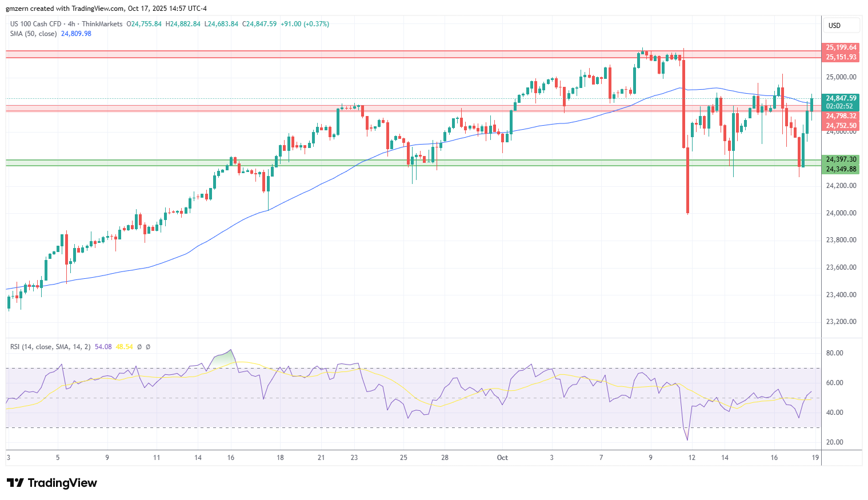
Task: Click the high price H24,882.84
Action: 183,24
